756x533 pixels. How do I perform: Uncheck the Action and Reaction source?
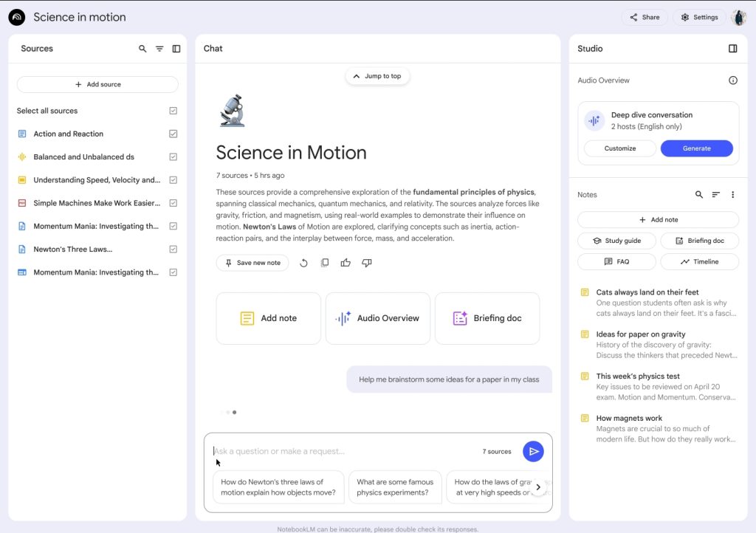(173, 134)
